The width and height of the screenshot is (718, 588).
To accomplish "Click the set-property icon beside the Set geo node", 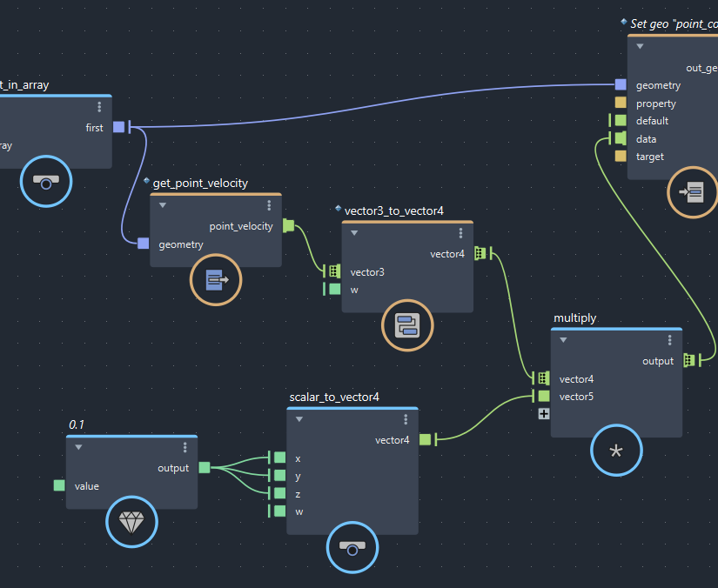I will (693, 192).
